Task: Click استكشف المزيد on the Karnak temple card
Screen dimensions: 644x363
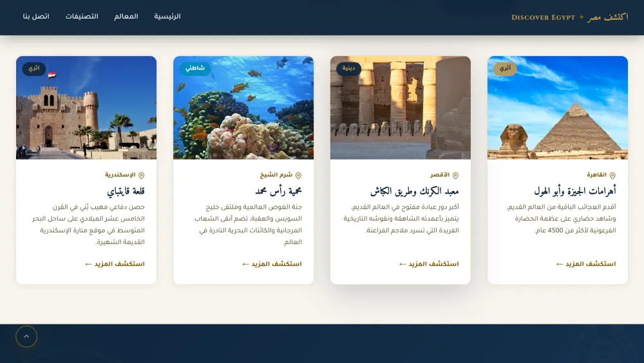Action: click(x=429, y=264)
